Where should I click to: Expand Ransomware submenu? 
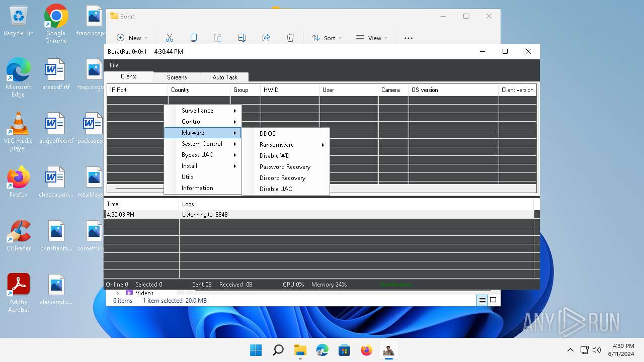coord(286,145)
